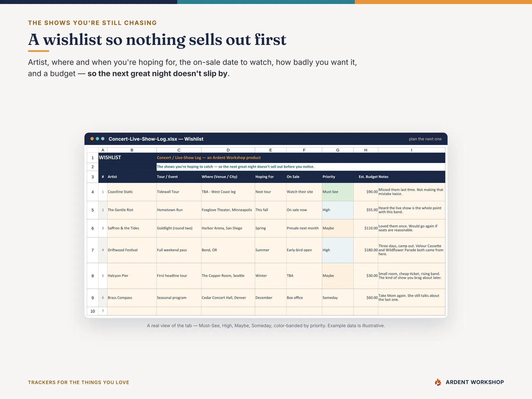Click the Ardent Workshop flame logo icon
Screen dimensions: 532x399
point(438,382)
